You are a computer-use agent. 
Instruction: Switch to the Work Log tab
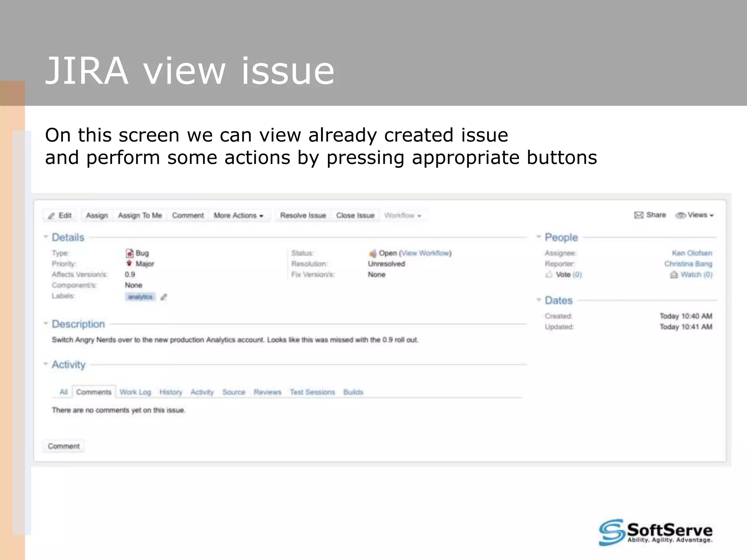coord(135,392)
